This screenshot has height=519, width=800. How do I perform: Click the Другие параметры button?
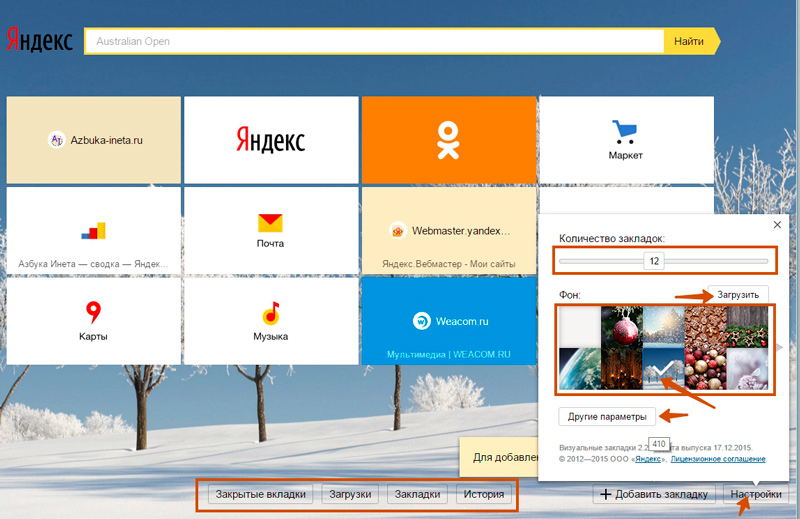pyautogui.click(x=607, y=416)
